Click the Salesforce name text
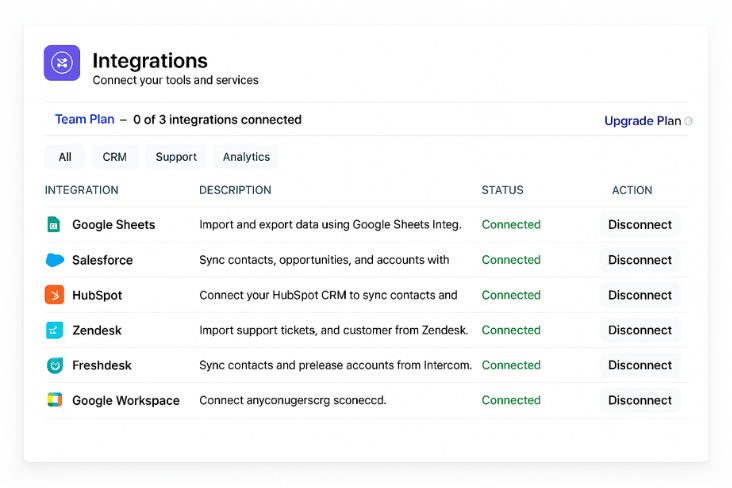This screenshot has height=488, width=732. click(102, 260)
